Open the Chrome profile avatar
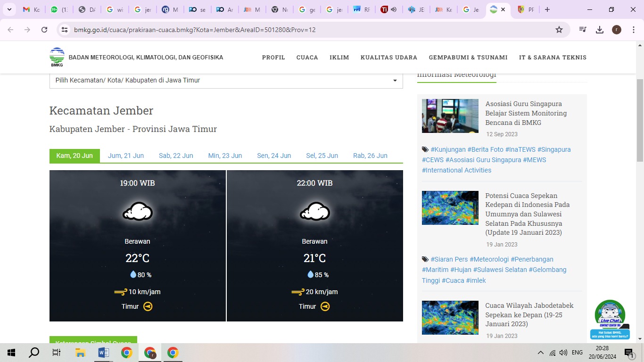Image resolution: width=644 pixels, height=362 pixels. (x=617, y=30)
